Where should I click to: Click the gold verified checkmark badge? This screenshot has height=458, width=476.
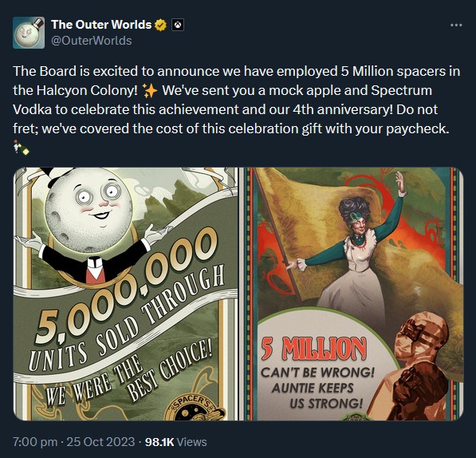click(160, 25)
